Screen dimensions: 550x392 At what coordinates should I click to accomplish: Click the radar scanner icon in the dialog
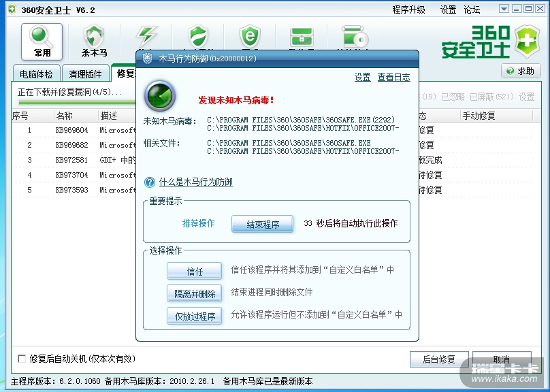[160, 96]
